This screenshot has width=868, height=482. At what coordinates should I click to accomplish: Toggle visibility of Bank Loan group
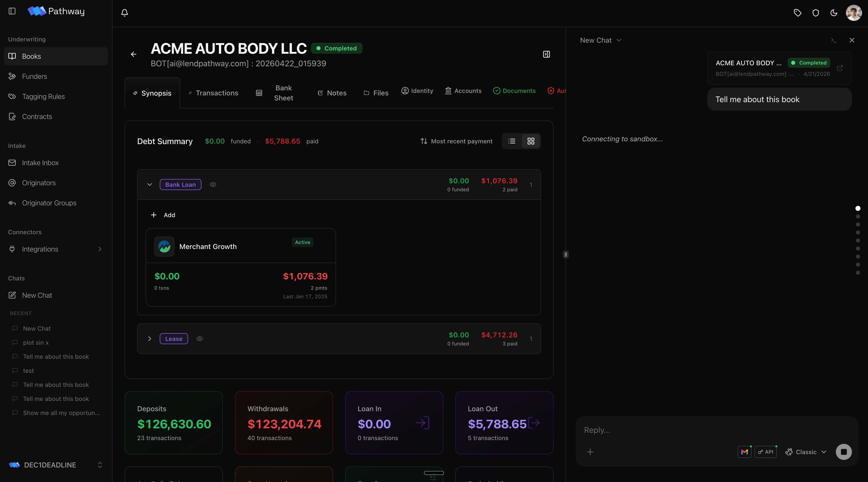[x=213, y=185]
